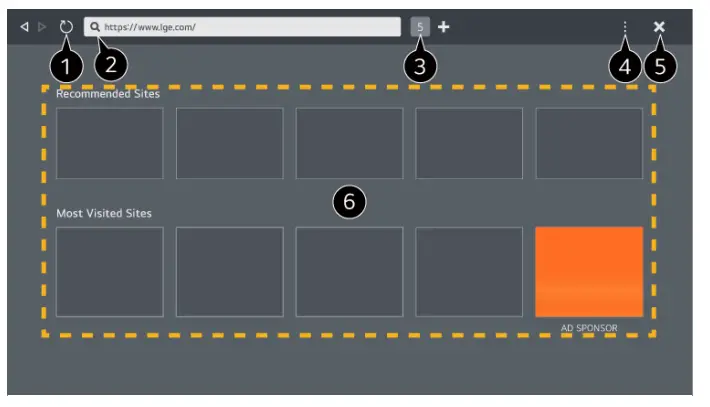Open the tab count button showing 5
Viewport: 710px width, 407px height.
coord(420,27)
